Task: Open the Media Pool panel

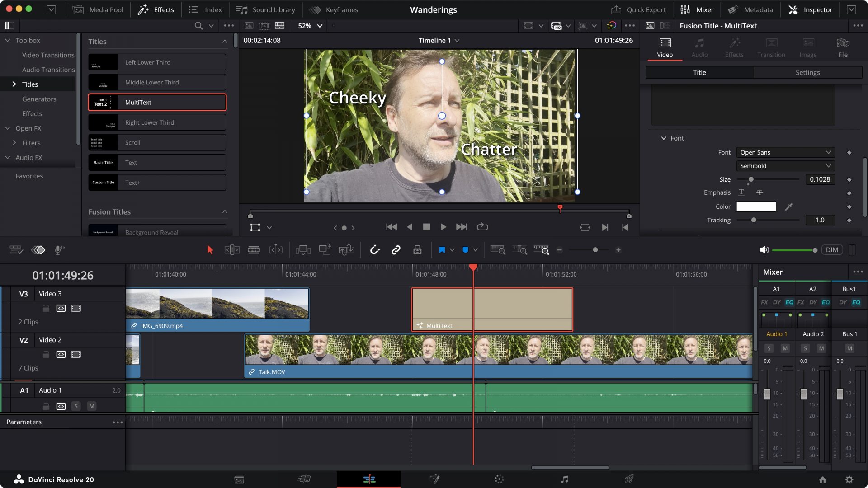Action: (98, 9)
